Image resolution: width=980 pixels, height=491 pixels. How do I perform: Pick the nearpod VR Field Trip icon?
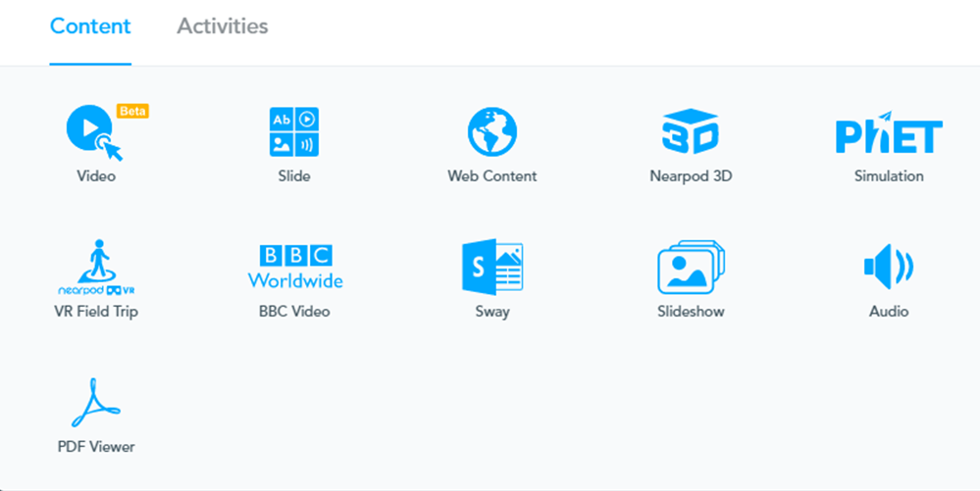point(96,267)
